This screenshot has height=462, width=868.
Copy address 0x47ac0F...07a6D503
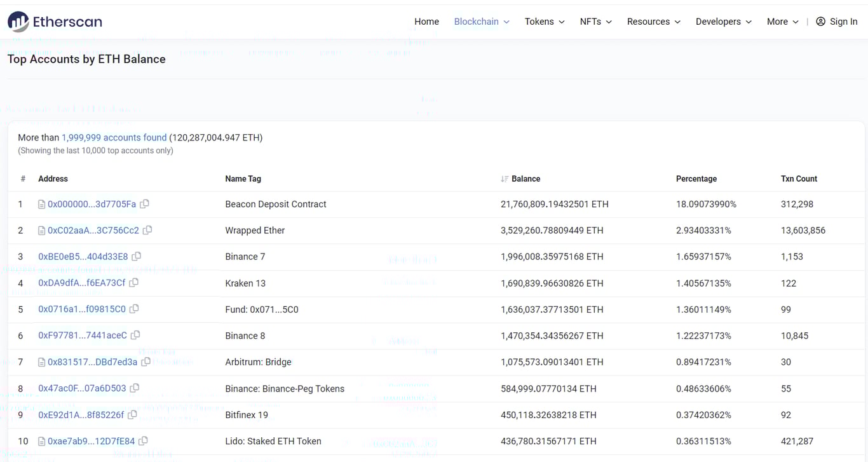[x=135, y=388]
